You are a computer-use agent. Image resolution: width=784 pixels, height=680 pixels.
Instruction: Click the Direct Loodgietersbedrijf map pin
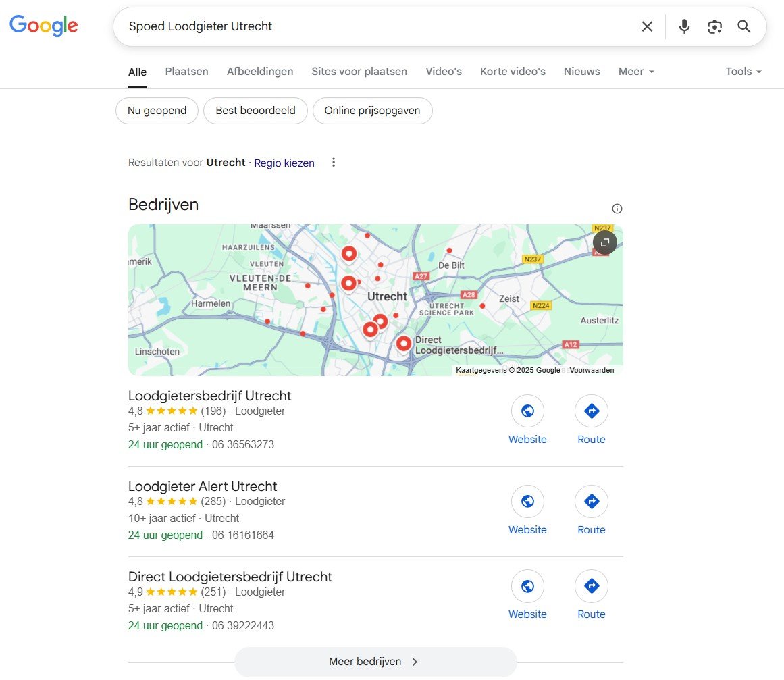[x=404, y=344]
